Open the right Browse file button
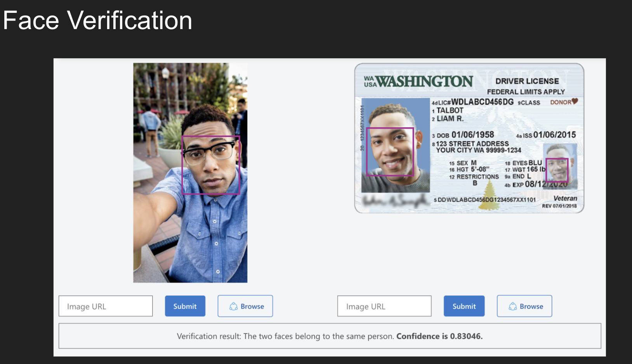The image size is (632, 364). (524, 306)
